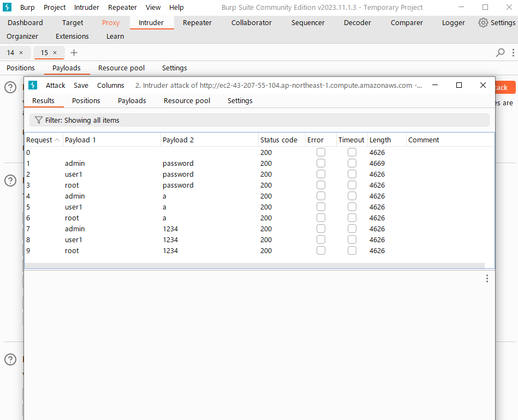Minimize the Intruder attack window
This screenshot has width=518, height=420.
tap(435, 85)
